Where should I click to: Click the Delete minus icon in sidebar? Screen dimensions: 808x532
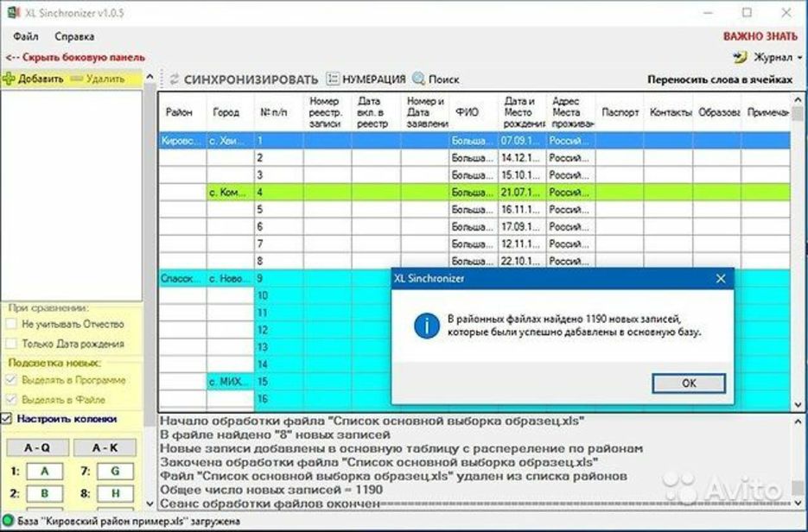[x=77, y=79]
